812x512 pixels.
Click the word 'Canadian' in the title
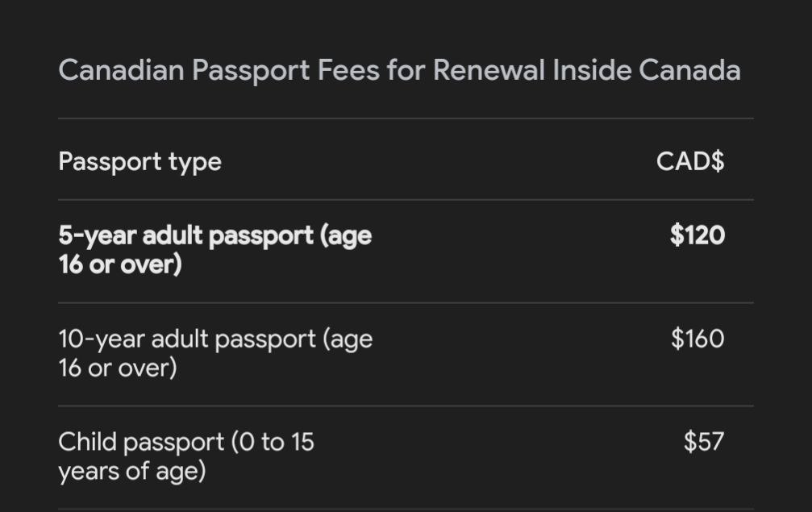121,70
